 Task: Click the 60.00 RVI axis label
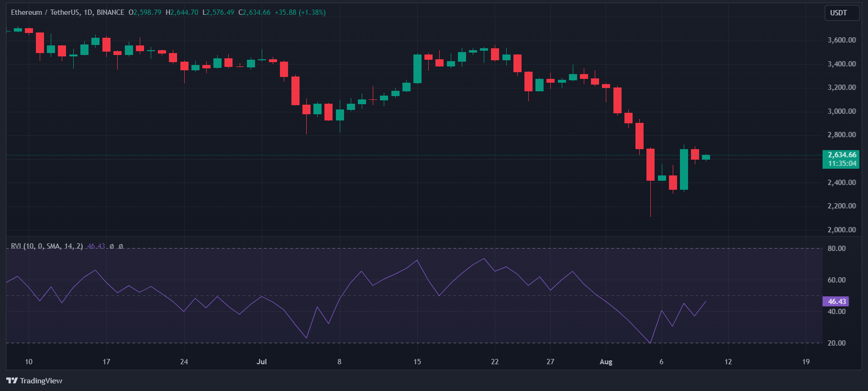(837, 280)
